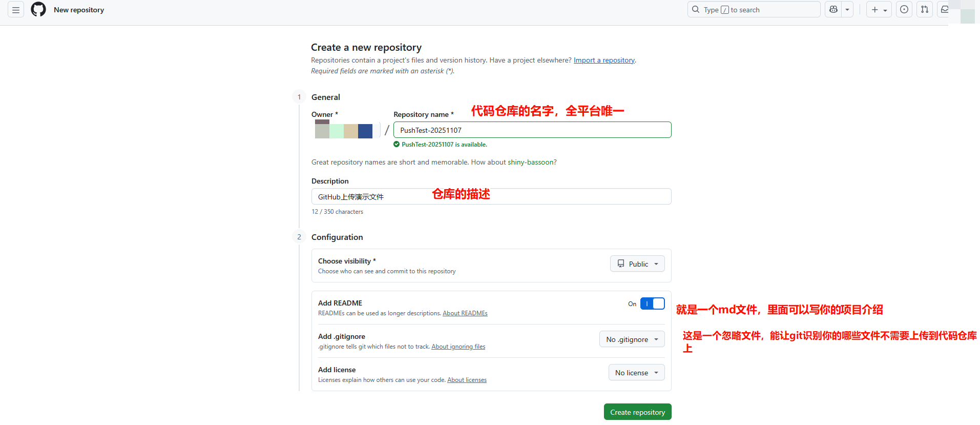Click the 12 / 350 characters counter
Image resolution: width=980 pixels, height=425 pixels.
point(337,212)
